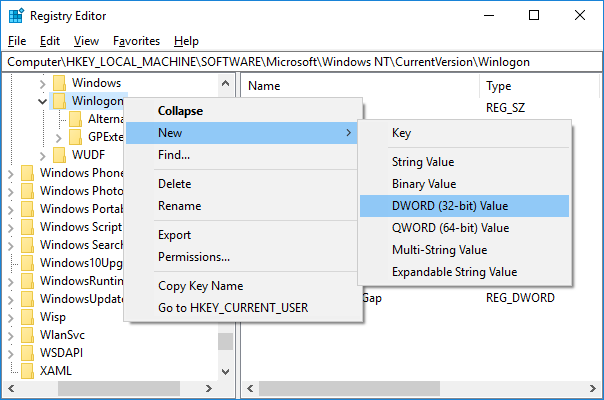The image size is (604, 400).
Task: Click the Wisp folder icon
Action: coord(27,317)
